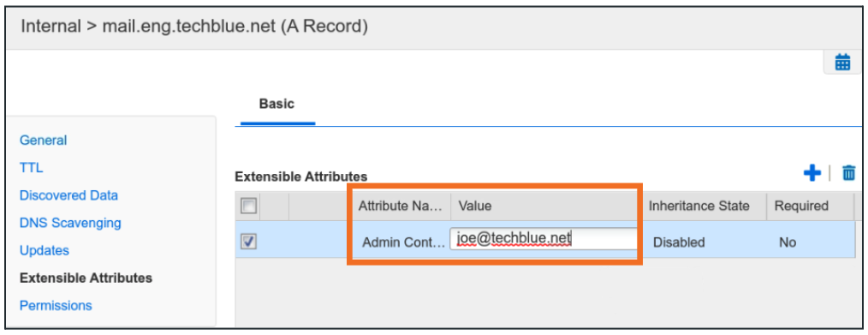Viewport: 868px width, 335px height.
Task: Click the joe@techblue.net value field
Action: (544, 239)
